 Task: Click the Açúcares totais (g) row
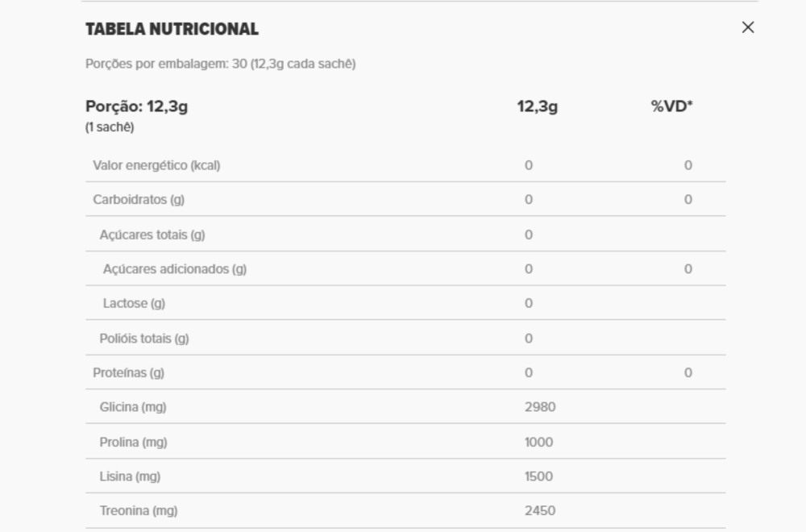405,235
